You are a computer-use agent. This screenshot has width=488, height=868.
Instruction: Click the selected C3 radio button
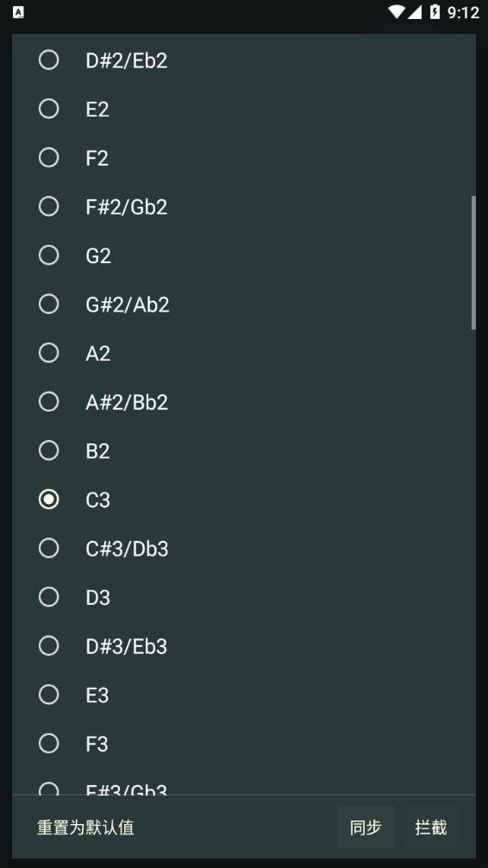click(x=48, y=500)
